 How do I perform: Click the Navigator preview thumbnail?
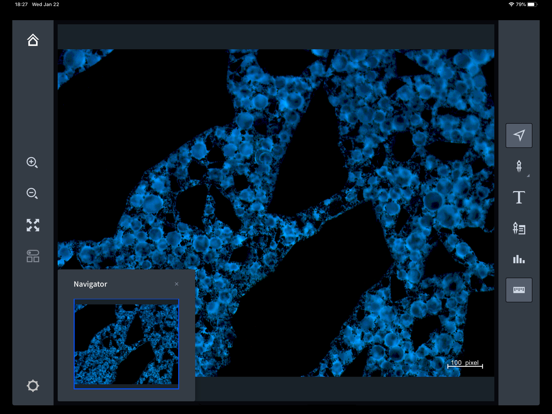tap(126, 344)
